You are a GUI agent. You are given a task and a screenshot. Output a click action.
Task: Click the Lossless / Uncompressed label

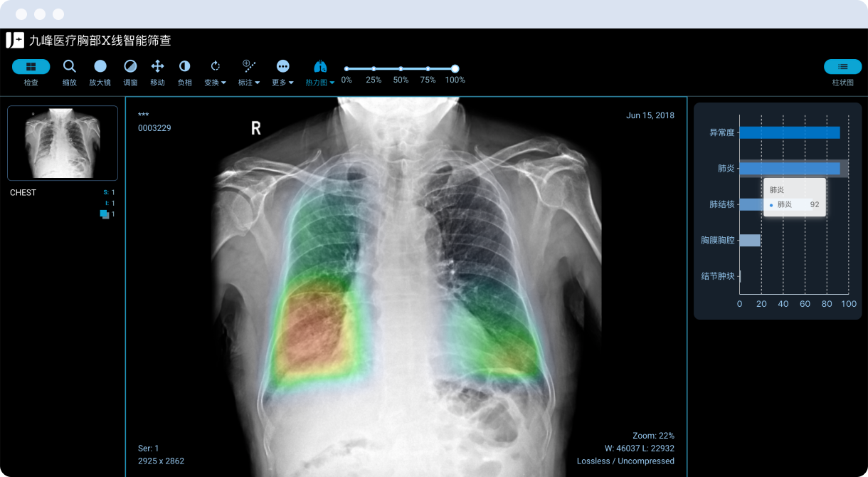coord(625,461)
